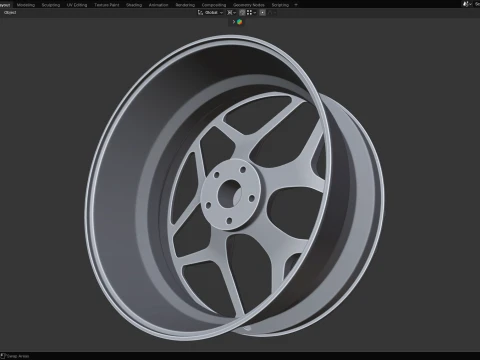Expand the small arrow beside the colorful cube
This screenshot has height=360, width=480.
(234, 22)
